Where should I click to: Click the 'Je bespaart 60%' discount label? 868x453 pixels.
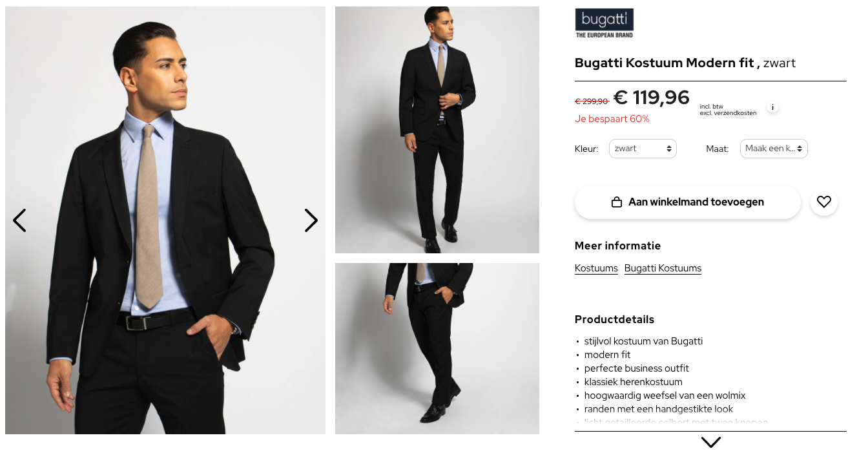(x=612, y=118)
